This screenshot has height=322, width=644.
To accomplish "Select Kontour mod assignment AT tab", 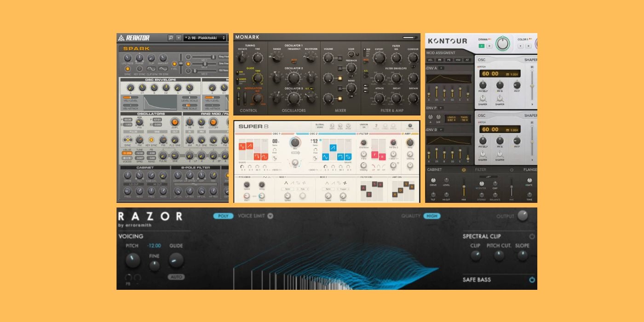I will tap(467, 60).
